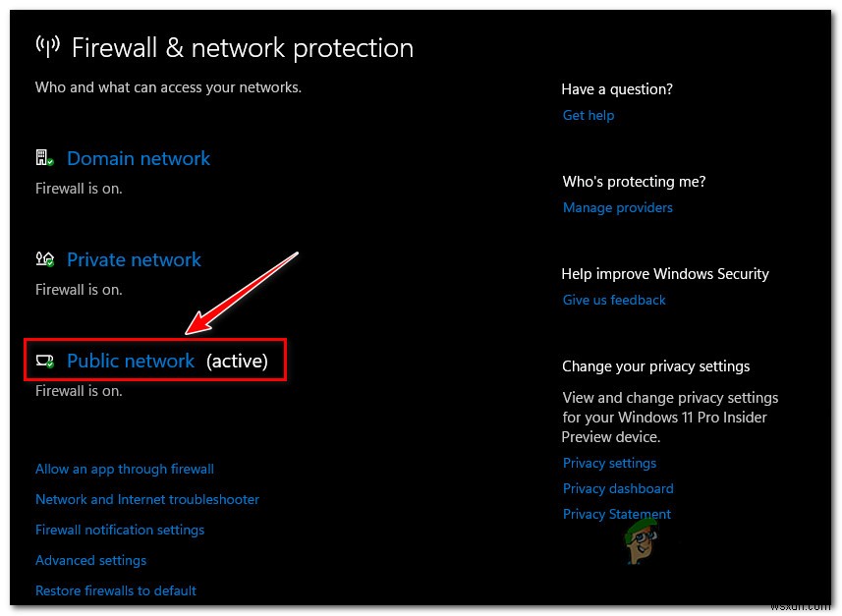Screen dimensions: 842x616
Task: Click Restore firewalls to default
Action: [x=115, y=590]
